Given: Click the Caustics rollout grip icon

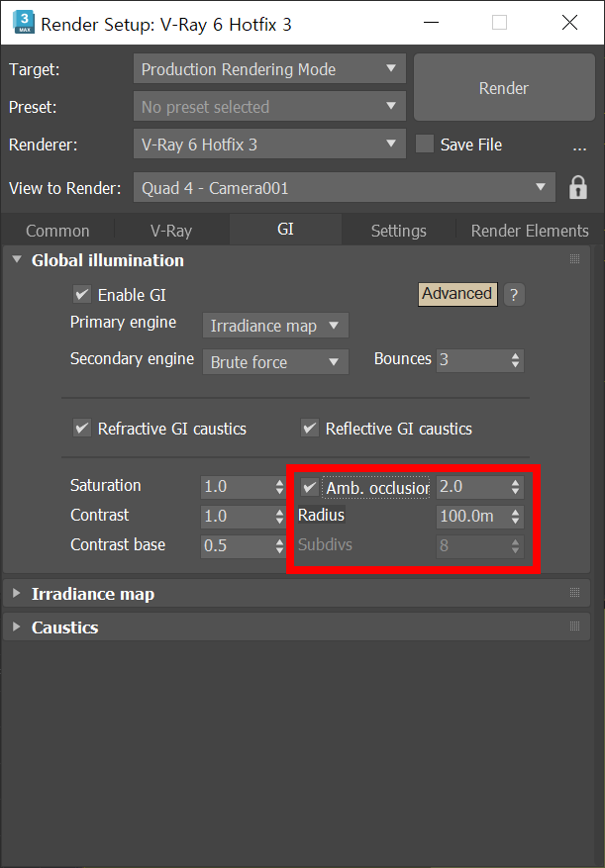Looking at the screenshot, I should [574, 627].
